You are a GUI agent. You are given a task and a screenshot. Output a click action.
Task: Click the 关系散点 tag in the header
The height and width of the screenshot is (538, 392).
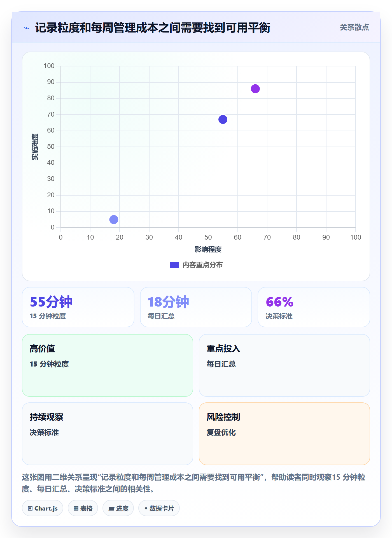click(354, 27)
